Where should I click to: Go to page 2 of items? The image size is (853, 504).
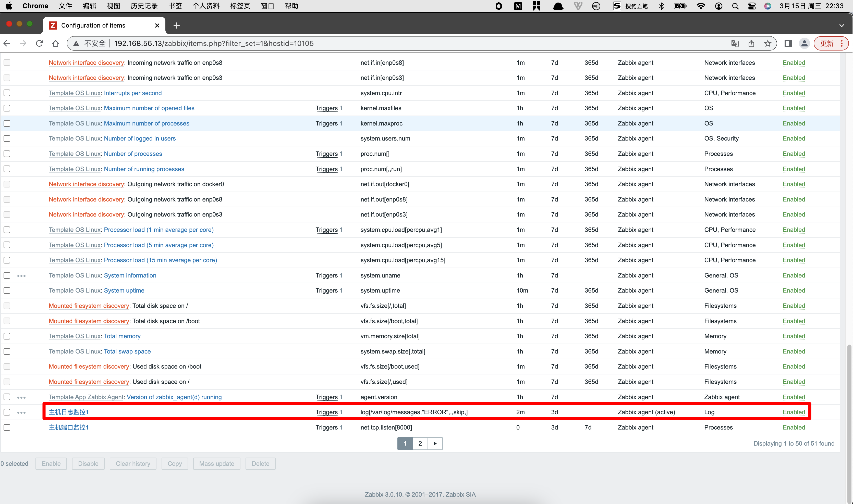(420, 444)
